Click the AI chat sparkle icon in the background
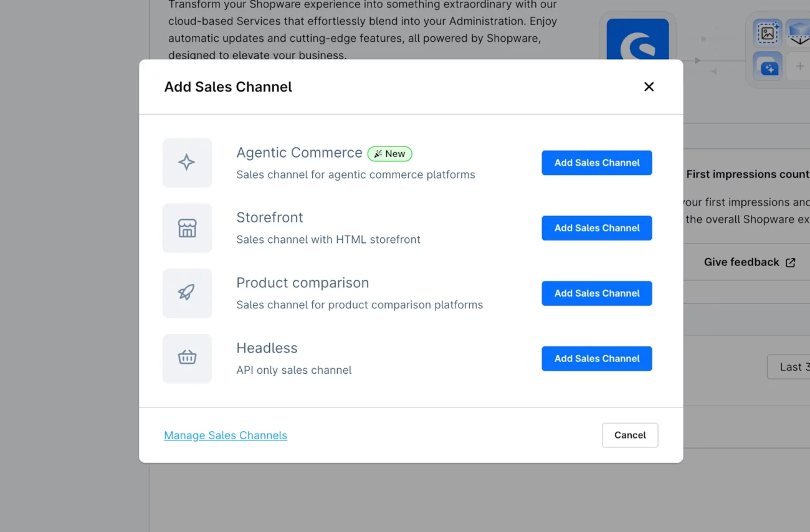The width and height of the screenshot is (810, 532). [768, 66]
